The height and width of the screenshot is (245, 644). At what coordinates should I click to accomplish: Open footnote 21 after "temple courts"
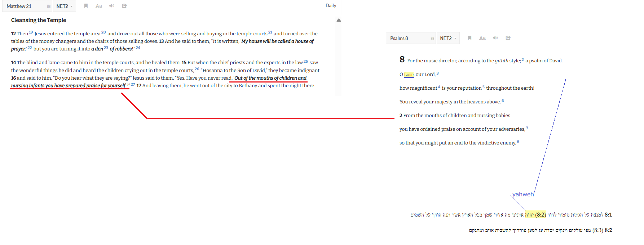[x=270, y=32]
